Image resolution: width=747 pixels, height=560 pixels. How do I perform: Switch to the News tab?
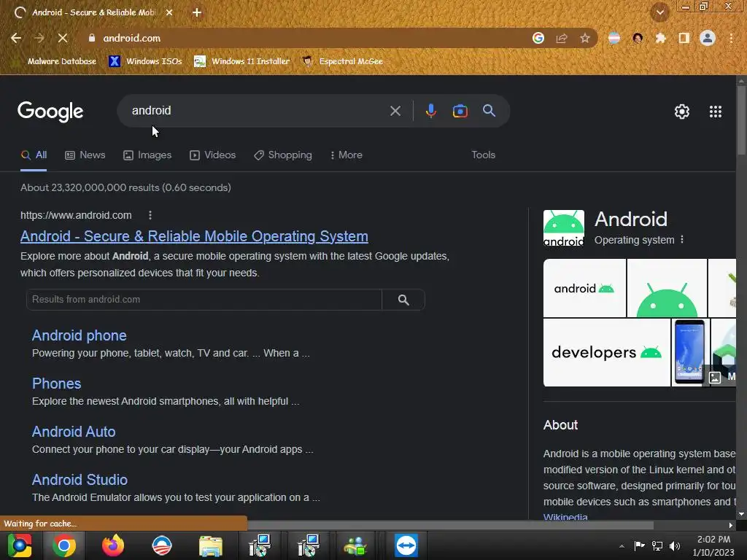pos(85,155)
